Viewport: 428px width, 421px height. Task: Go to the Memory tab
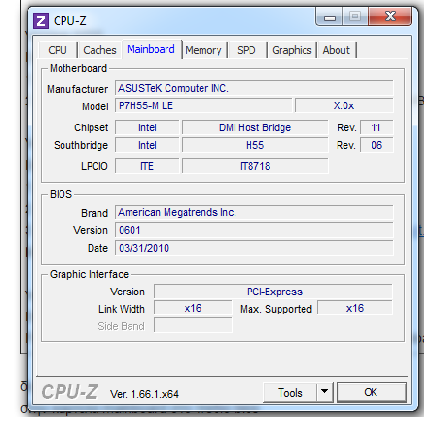[204, 50]
